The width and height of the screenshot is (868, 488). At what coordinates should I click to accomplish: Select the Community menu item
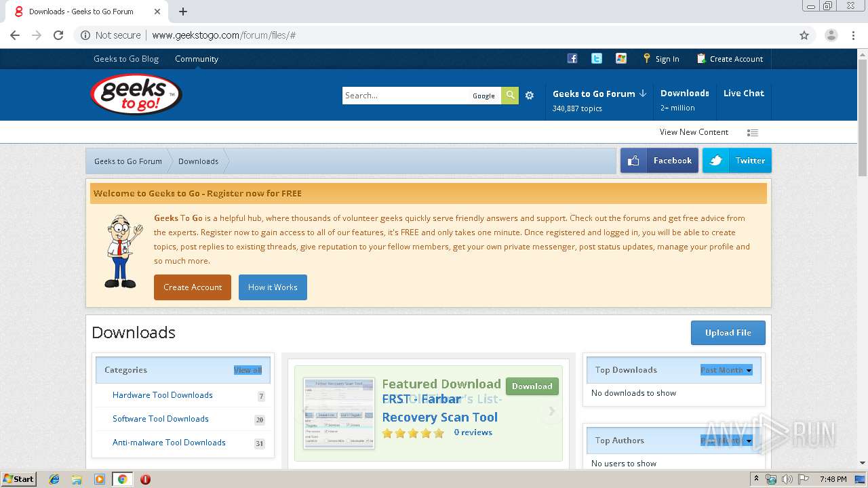(197, 59)
